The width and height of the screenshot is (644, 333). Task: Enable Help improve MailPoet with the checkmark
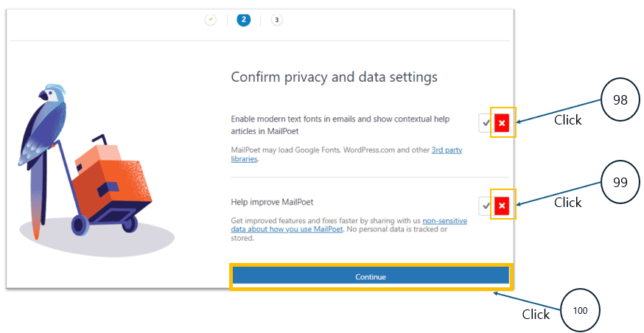pos(486,206)
